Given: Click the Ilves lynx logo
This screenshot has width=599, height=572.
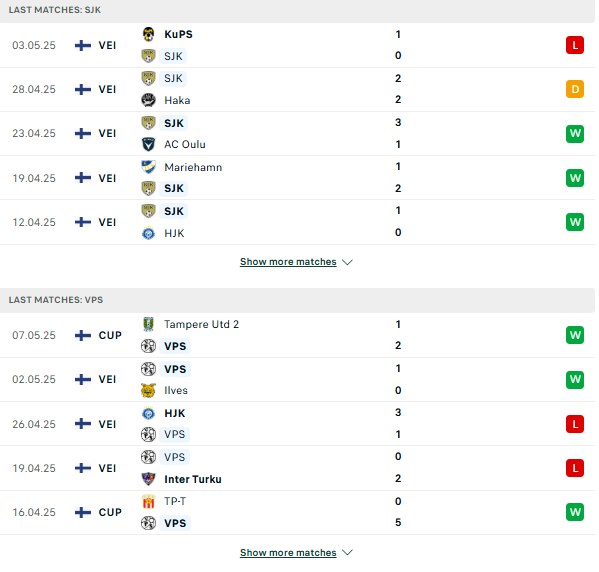Looking at the screenshot, I should tap(148, 391).
